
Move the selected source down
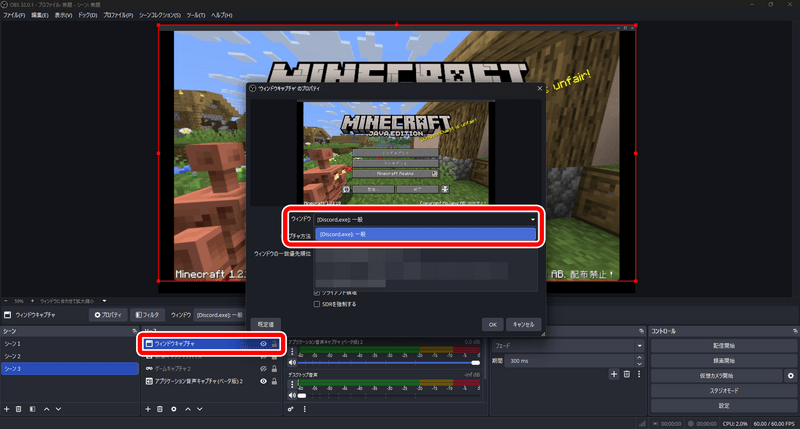(x=199, y=409)
